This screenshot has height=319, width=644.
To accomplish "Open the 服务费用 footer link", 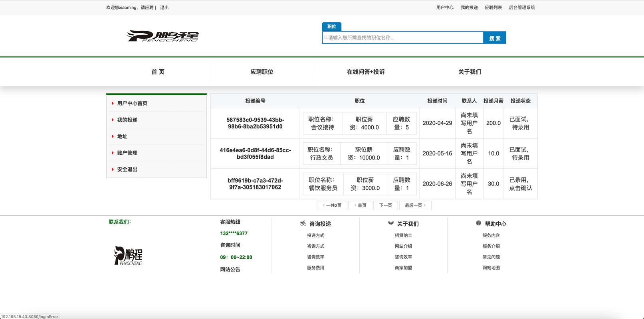I will tap(315, 268).
